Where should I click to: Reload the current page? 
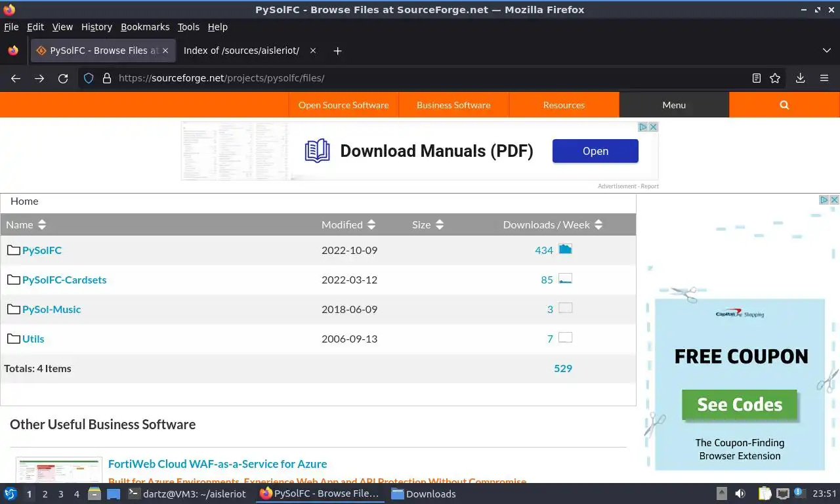click(63, 78)
